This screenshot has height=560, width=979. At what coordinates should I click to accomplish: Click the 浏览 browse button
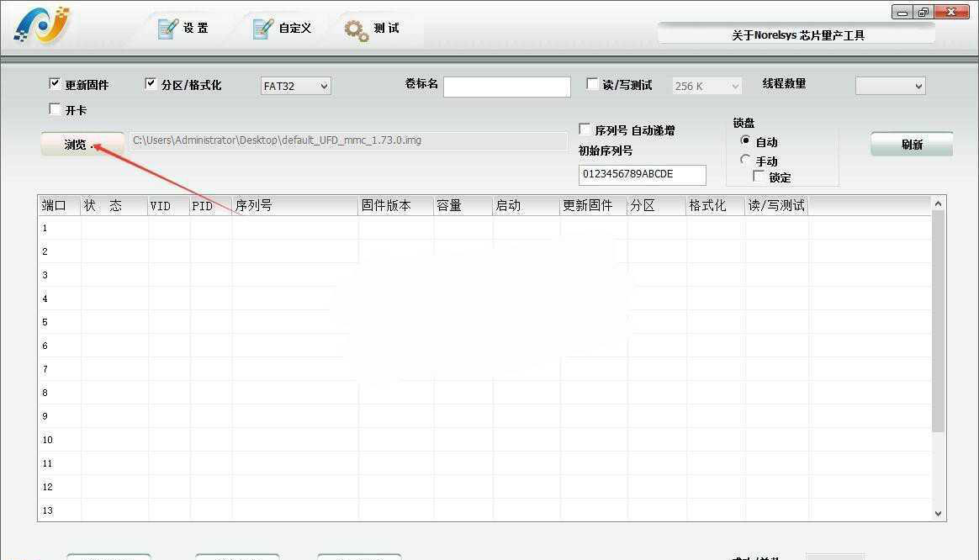(82, 144)
